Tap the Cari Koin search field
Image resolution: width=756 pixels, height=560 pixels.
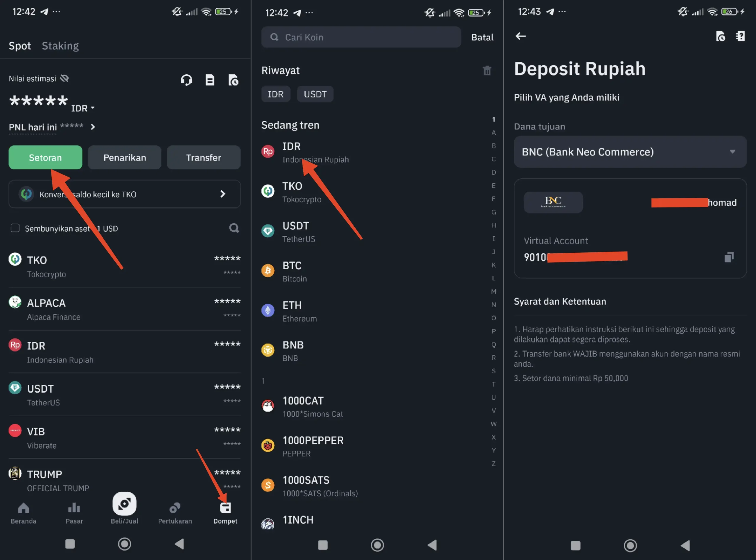pos(361,37)
